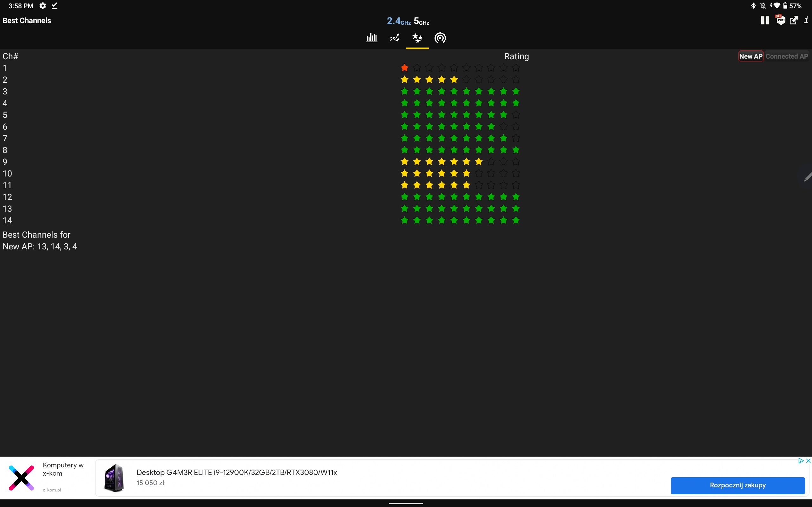Image resolution: width=812 pixels, height=507 pixels.
Task: Tap the channel 14 rating row
Action: pos(460,220)
